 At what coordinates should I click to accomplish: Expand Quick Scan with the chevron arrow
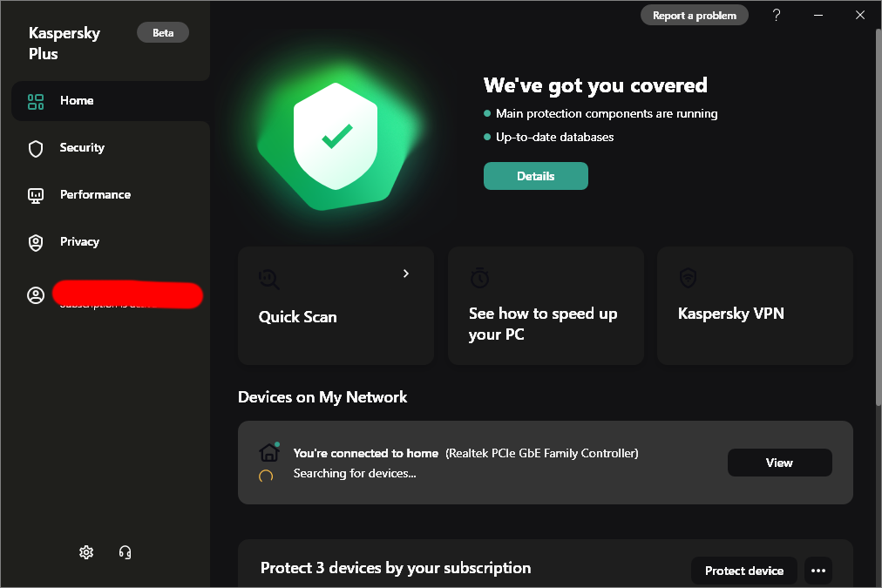[406, 274]
